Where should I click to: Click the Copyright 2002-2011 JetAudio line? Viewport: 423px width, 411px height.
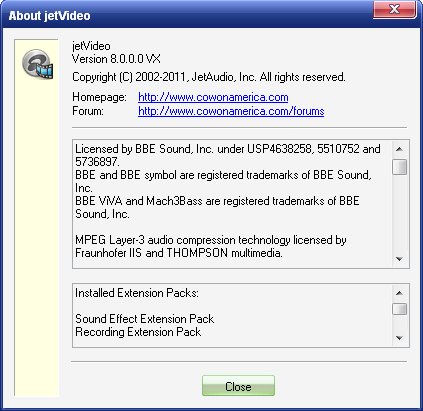coord(209,77)
